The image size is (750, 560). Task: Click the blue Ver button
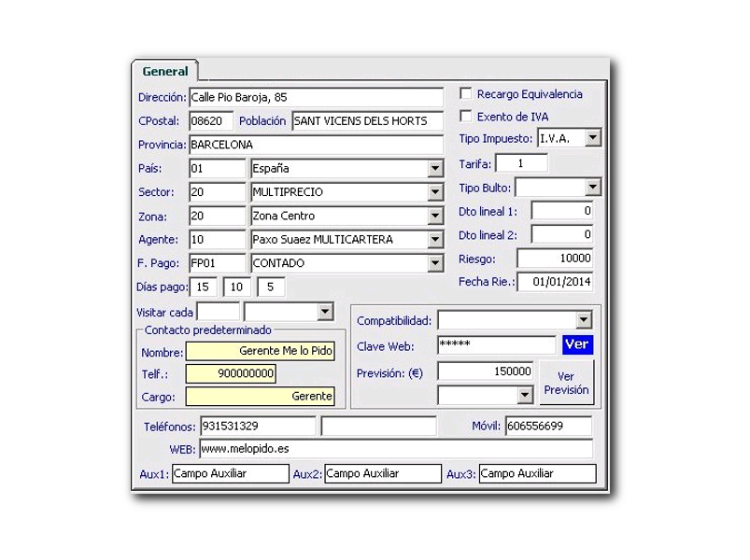577,344
